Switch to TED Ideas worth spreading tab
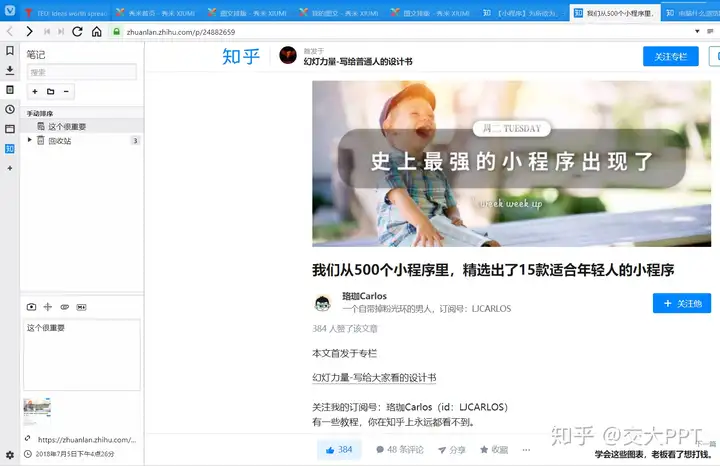 (x=65, y=13)
